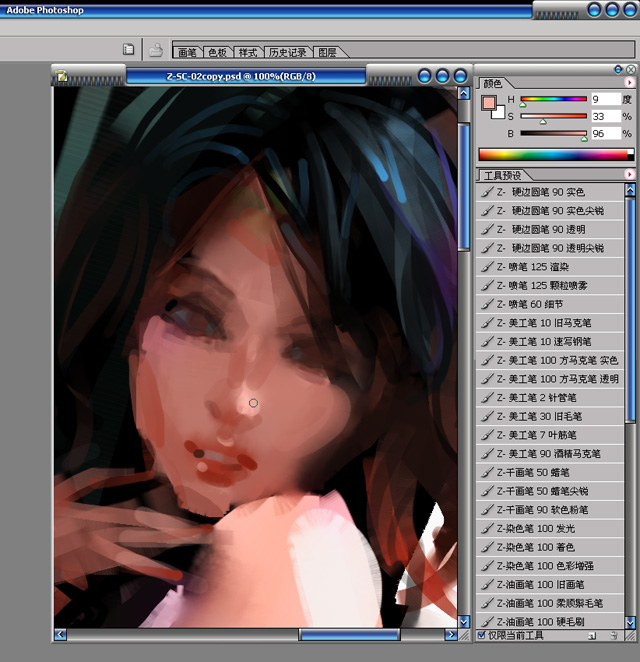Click the H hue slider bar
This screenshot has width=640, height=662.
553,99
